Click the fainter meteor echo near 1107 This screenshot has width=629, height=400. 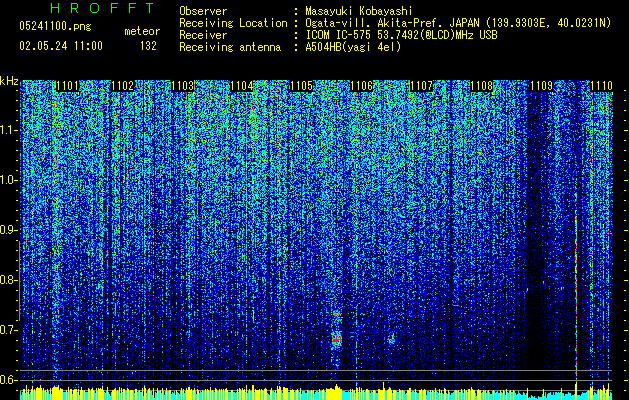(x=392, y=340)
